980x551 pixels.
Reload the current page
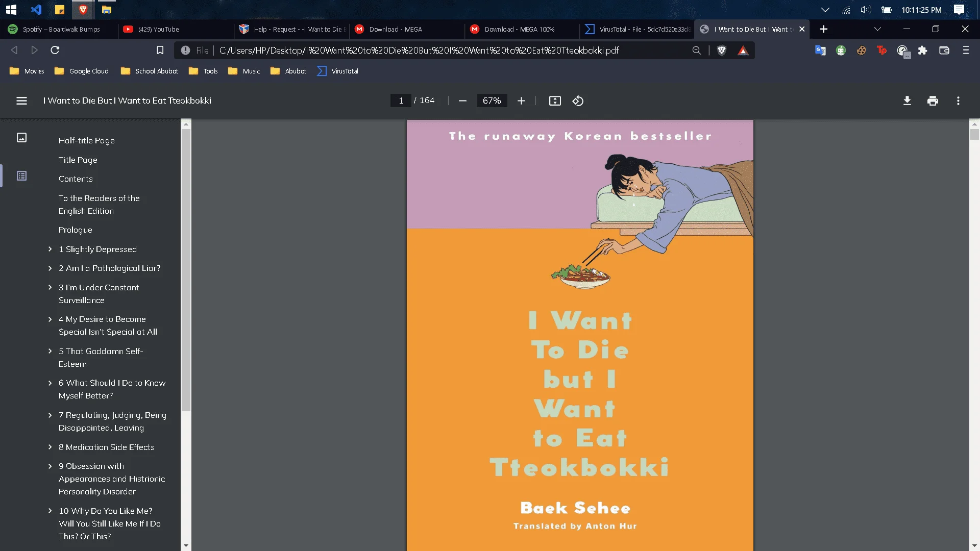55,50
